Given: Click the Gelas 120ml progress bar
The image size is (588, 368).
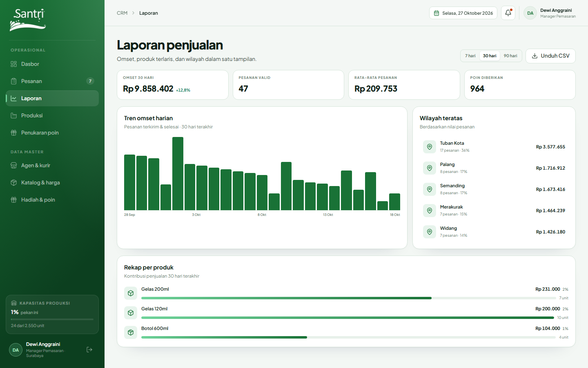Looking at the screenshot, I should point(349,318).
